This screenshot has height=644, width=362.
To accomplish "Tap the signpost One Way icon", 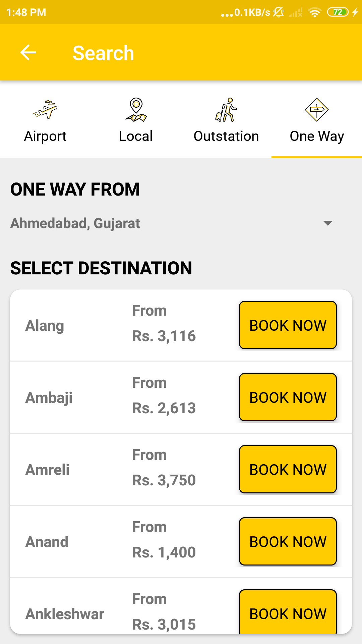I will [x=316, y=110].
